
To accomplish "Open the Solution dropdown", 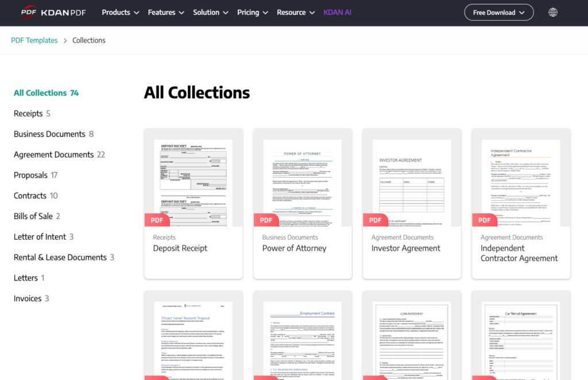I will pos(210,13).
